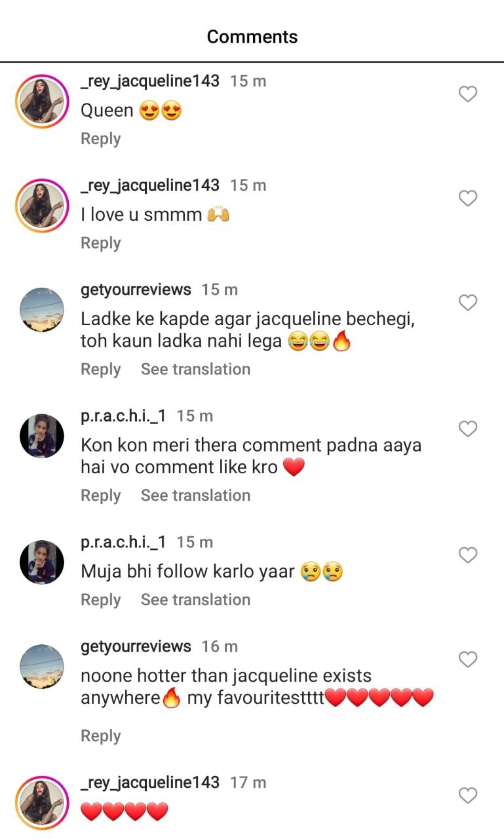Open username p.r.a.c.h.i._1 on "Muja bhi" comment
The height and width of the screenshot is (839, 504).
tap(123, 542)
